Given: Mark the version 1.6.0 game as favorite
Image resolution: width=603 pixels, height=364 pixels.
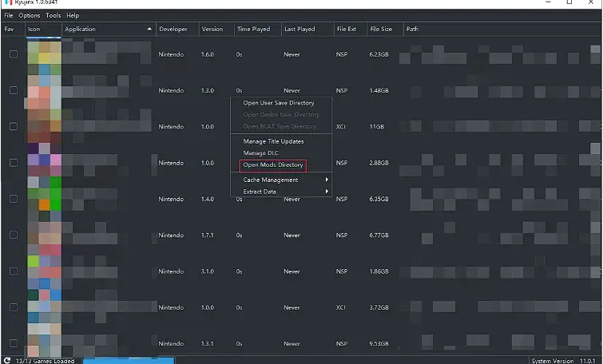Looking at the screenshot, I should (x=13, y=54).
